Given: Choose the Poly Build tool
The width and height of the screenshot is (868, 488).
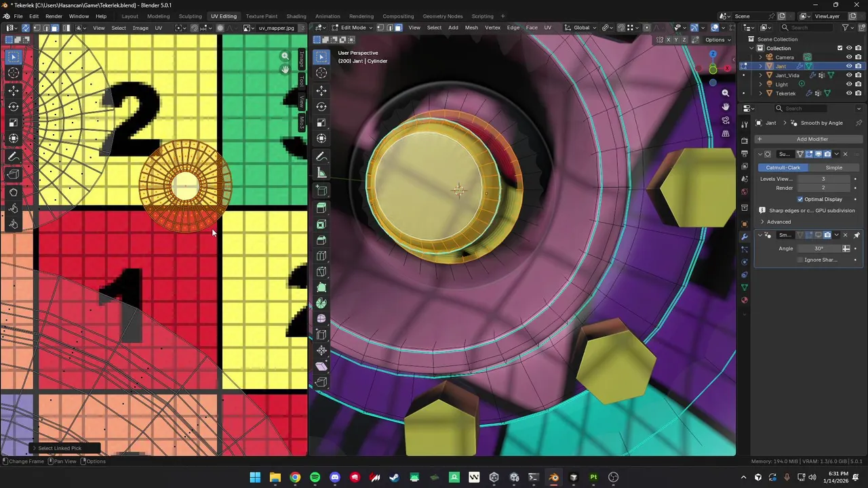Looking at the screenshot, I should click(x=321, y=287).
